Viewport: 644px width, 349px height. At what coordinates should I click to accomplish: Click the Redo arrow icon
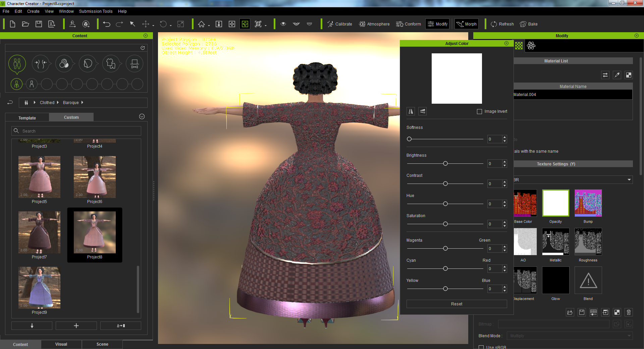pyautogui.click(x=119, y=24)
